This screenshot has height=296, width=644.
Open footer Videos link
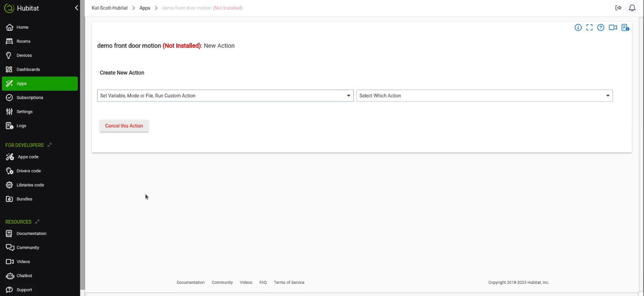click(x=246, y=283)
